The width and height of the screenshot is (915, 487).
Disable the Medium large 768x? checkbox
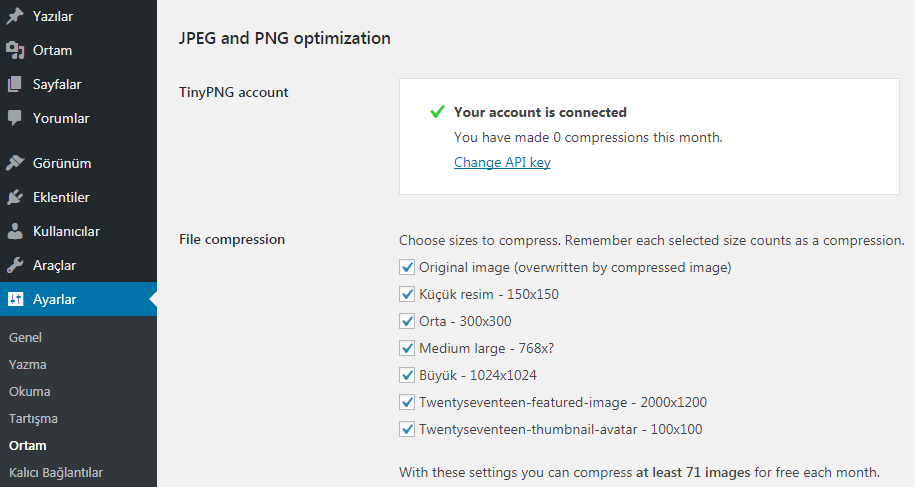coord(407,348)
